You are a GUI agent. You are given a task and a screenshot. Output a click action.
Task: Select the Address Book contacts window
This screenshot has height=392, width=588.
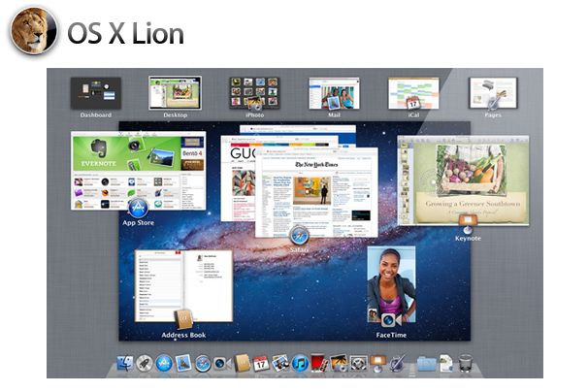183,286
